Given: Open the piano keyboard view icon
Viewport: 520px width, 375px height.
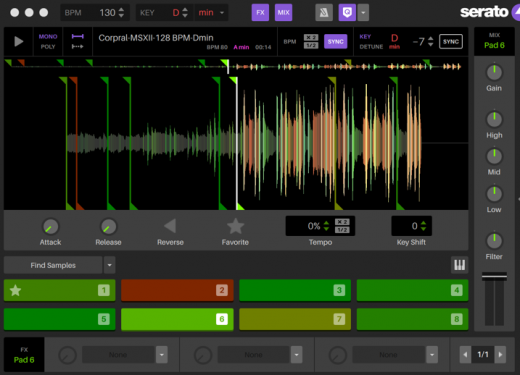Looking at the screenshot, I should point(459,265).
